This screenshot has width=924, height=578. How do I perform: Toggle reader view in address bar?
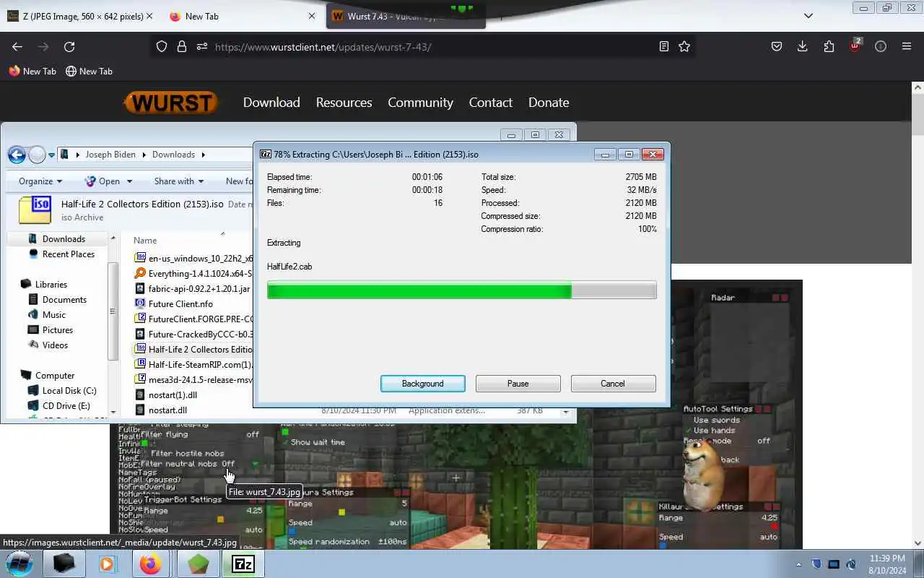pyautogui.click(x=664, y=46)
